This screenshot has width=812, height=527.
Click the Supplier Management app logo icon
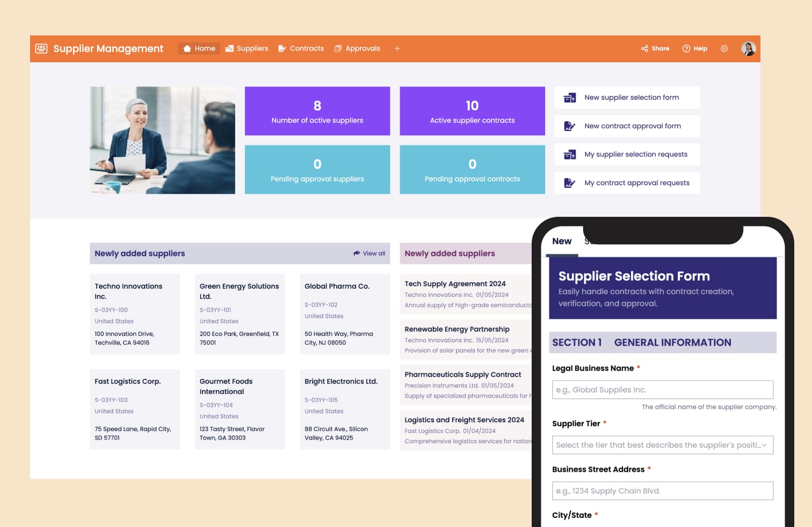point(41,48)
